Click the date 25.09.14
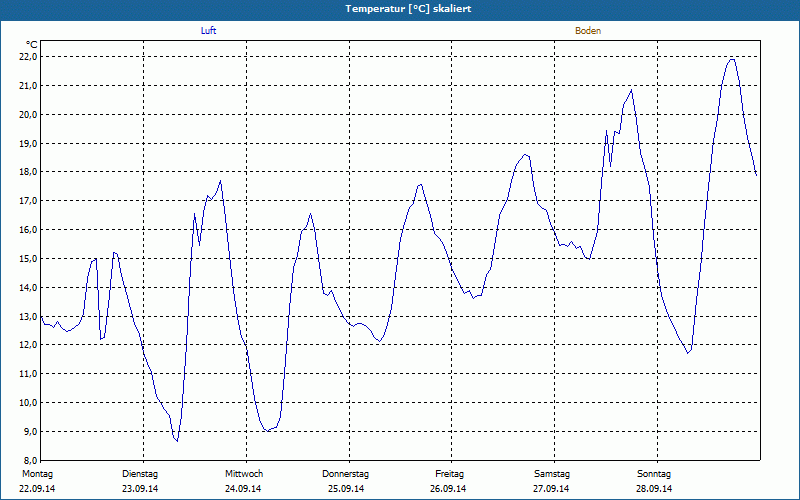Image resolution: width=800 pixels, height=500 pixels. (346, 489)
